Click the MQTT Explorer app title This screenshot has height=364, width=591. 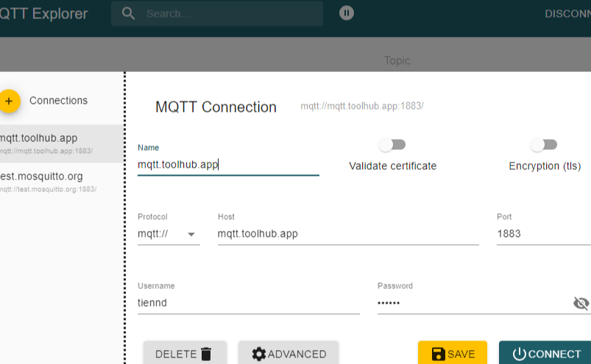(x=43, y=14)
